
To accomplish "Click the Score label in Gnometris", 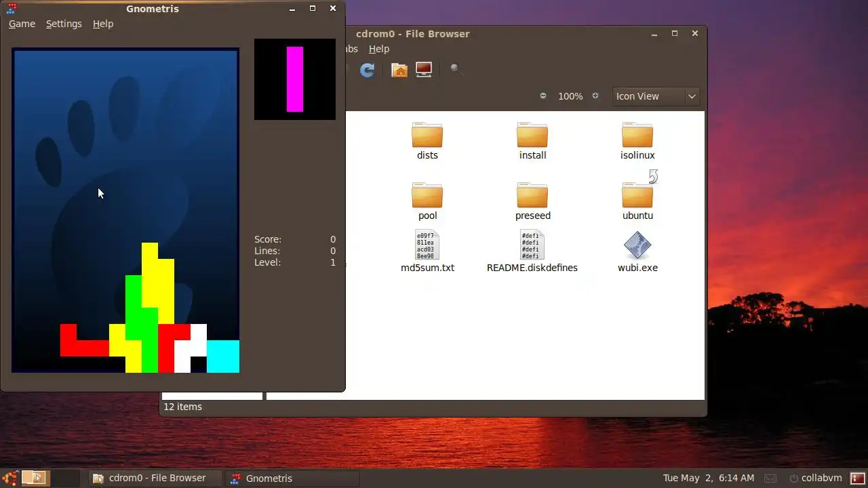I will pos(268,239).
